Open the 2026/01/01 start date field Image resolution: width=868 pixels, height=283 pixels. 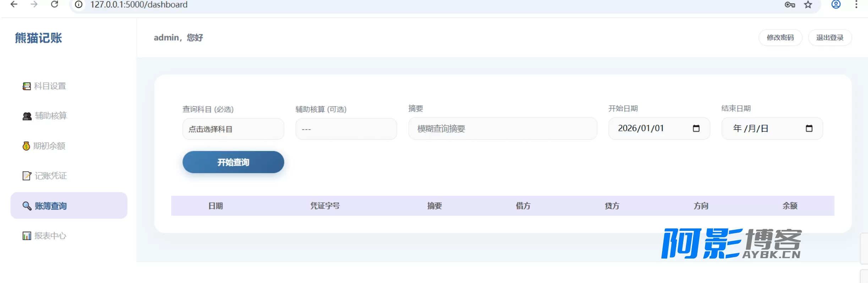point(659,128)
